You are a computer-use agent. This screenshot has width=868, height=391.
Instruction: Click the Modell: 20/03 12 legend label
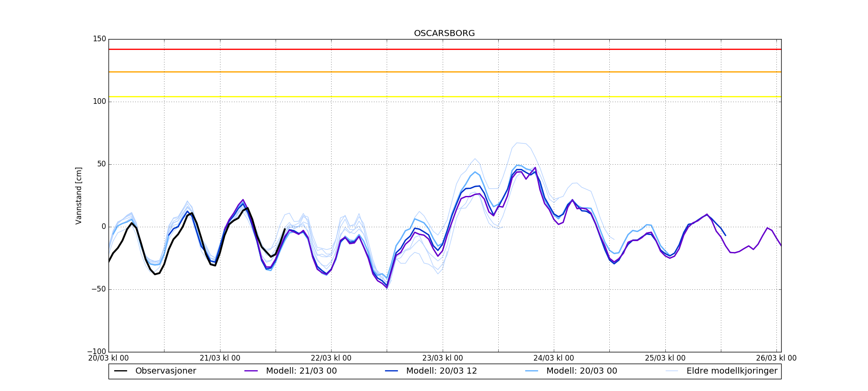point(442,371)
